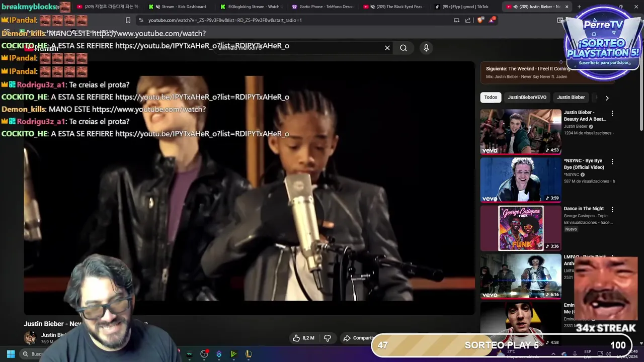
Task: Click the YouTube search magnifier button
Action: click(404, 48)
